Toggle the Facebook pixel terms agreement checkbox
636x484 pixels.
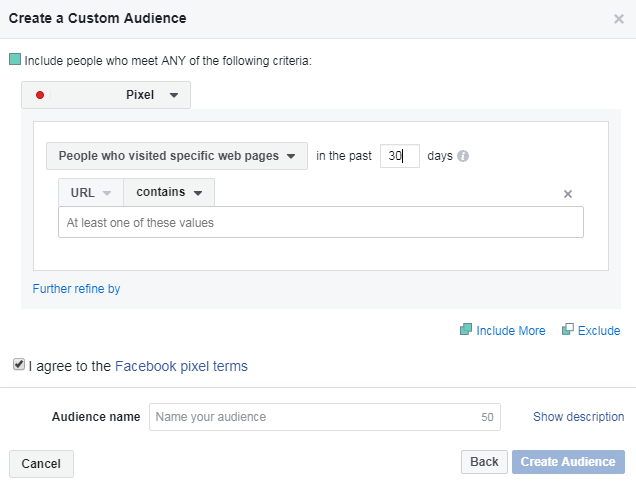pos(19,364)
